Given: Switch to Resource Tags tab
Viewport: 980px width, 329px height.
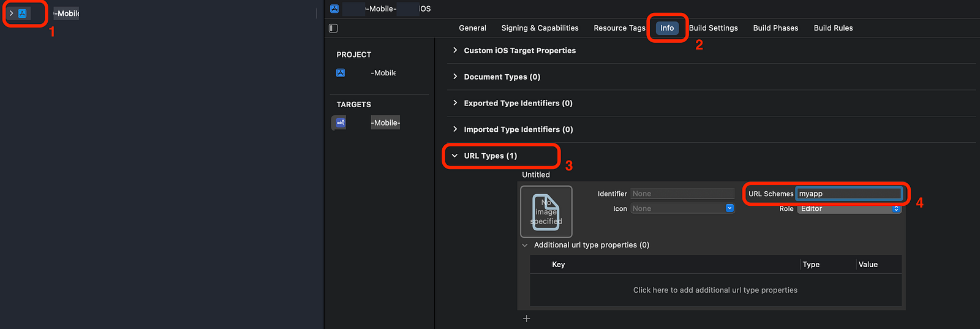Looking at the screenshot, I should [619, 28].
